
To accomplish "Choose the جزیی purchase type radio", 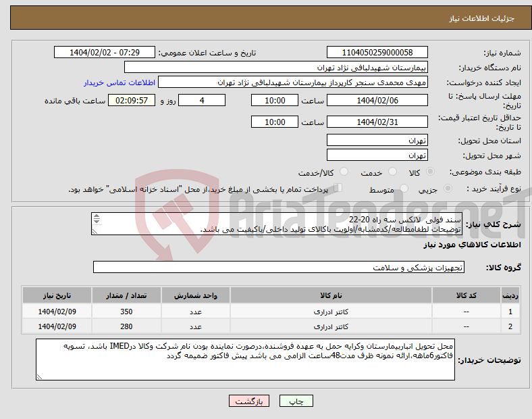I will (448, 188).
